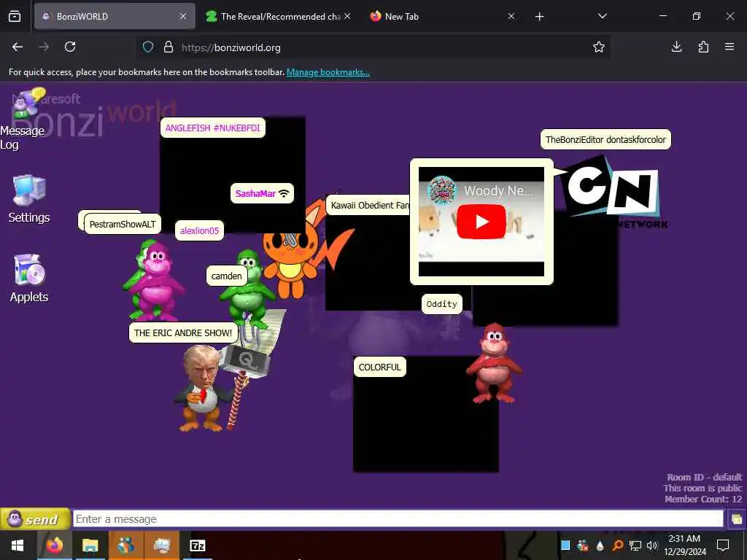
Task: Click the PestramShowALT name tag
Action: point(123,224)
